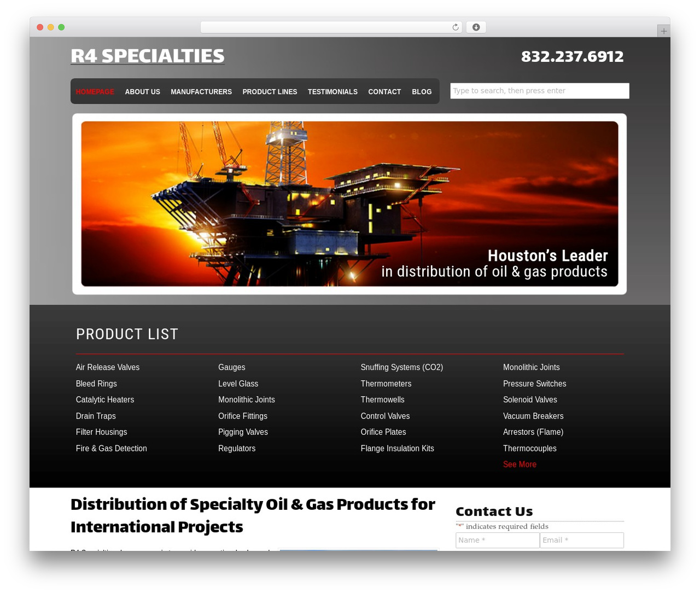Open the Level Glass link

coord(238,384)
